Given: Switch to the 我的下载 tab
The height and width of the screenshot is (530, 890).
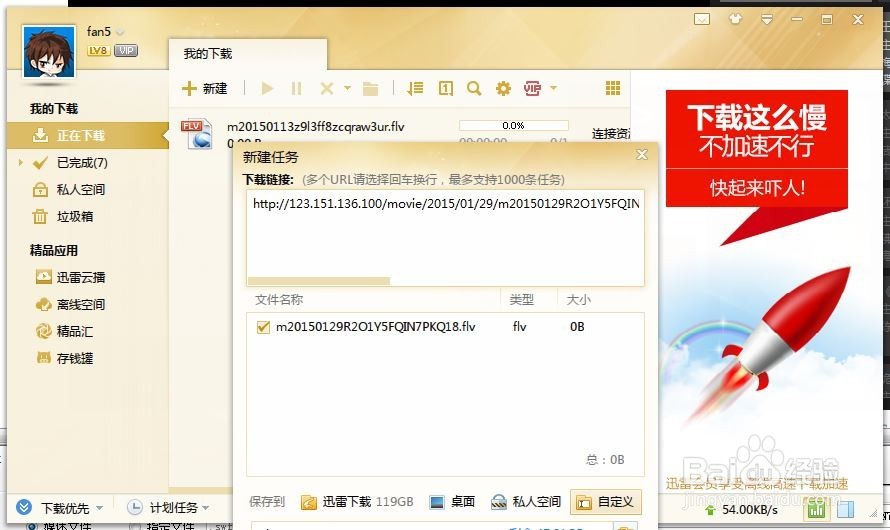Looking at the screenshot, I should (x=247, y=54).
